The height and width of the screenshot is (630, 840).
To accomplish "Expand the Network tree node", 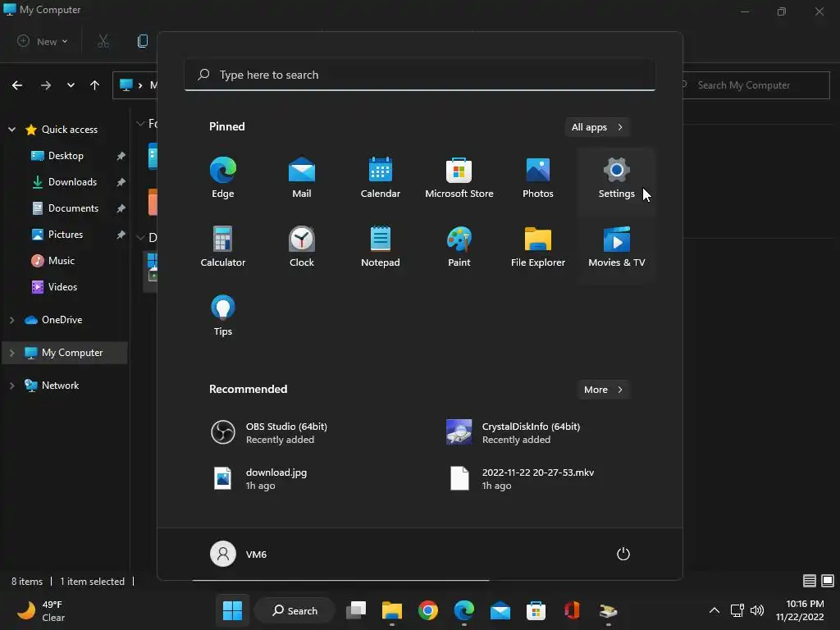I will click(11, 386).
